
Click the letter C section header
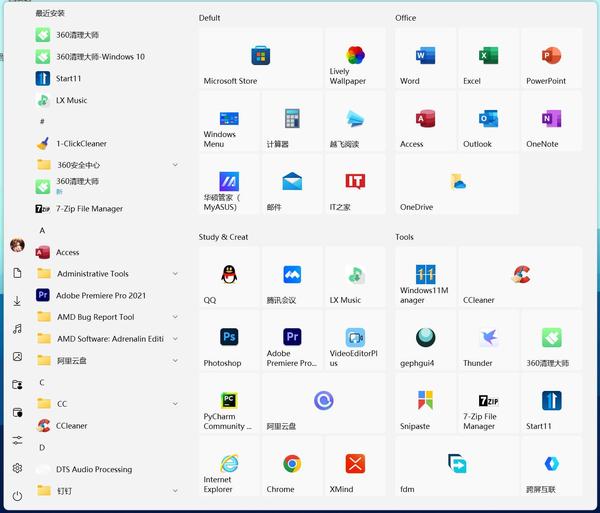(42, 383)
